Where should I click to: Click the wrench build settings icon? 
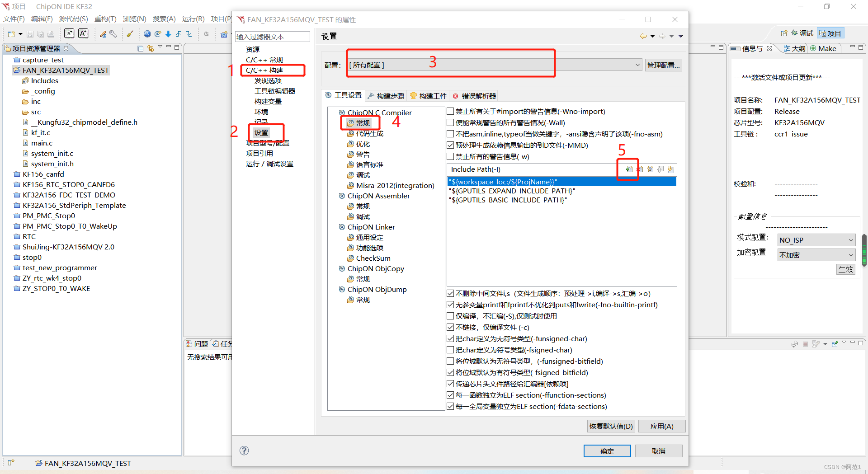113,34
